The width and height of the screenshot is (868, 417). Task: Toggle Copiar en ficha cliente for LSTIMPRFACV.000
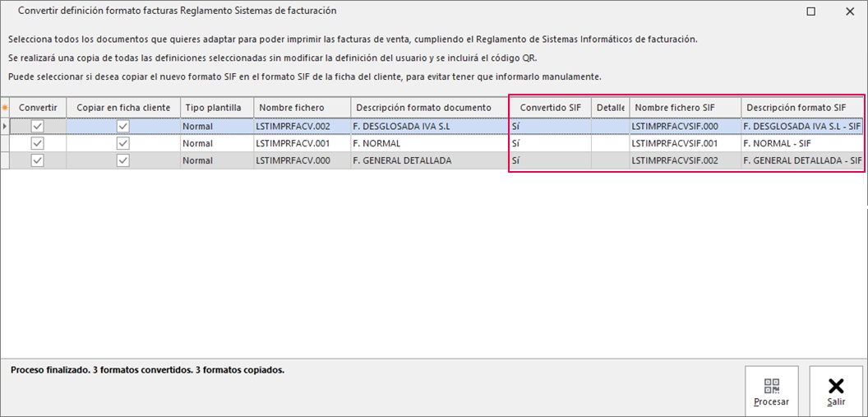point(123,161)
